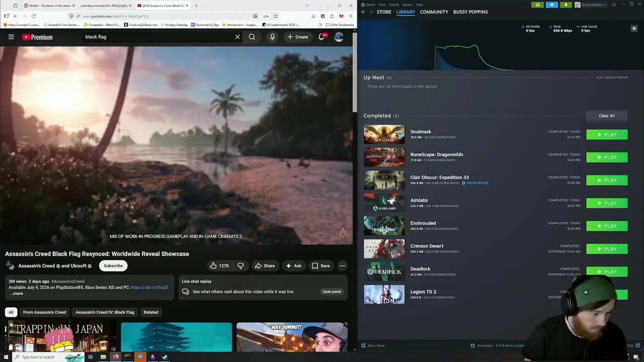Click the #AssassinsCreed hashtag

coord(68,281)
